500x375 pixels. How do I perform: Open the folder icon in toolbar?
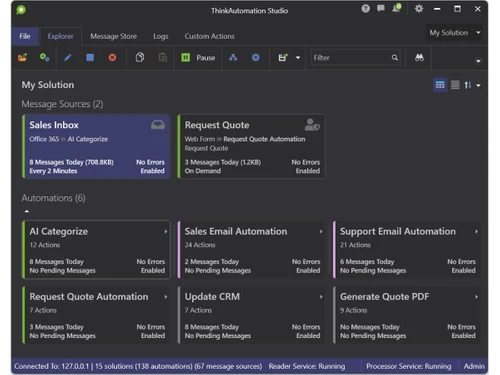pos(22,58)
